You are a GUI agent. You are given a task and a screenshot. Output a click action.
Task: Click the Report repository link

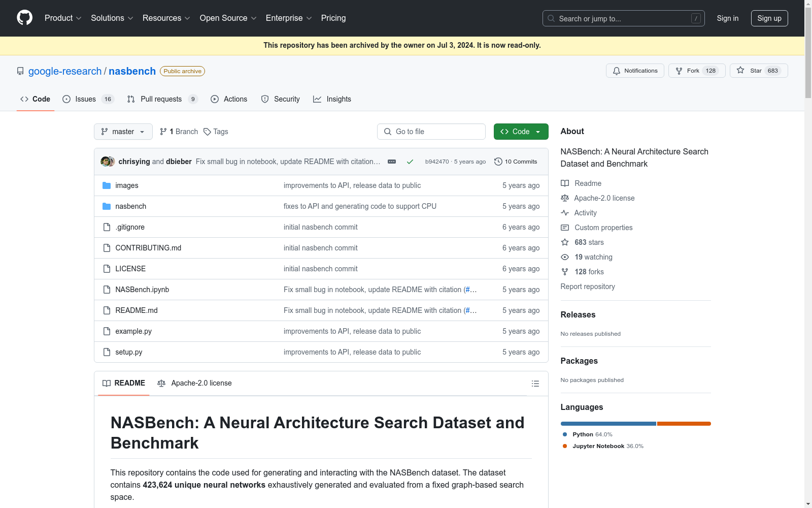tap(588, 287)
